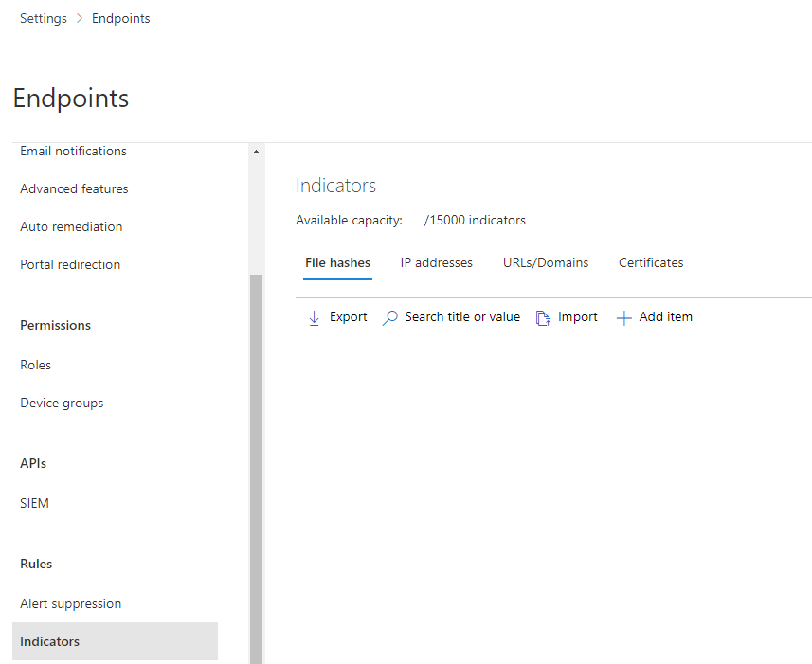Click the Add item button label
Screen dimensions: 812x664
click(x=665, y=316)
